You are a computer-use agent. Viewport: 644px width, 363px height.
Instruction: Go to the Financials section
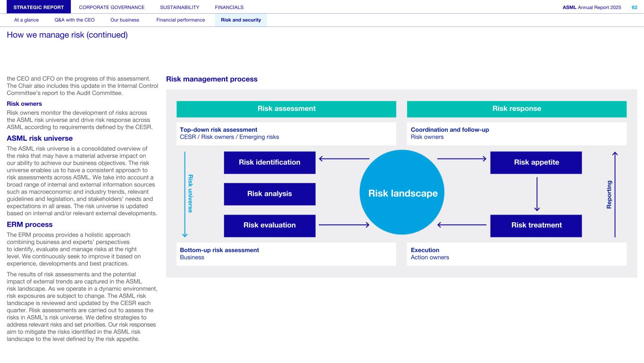[x=229, y=7]
